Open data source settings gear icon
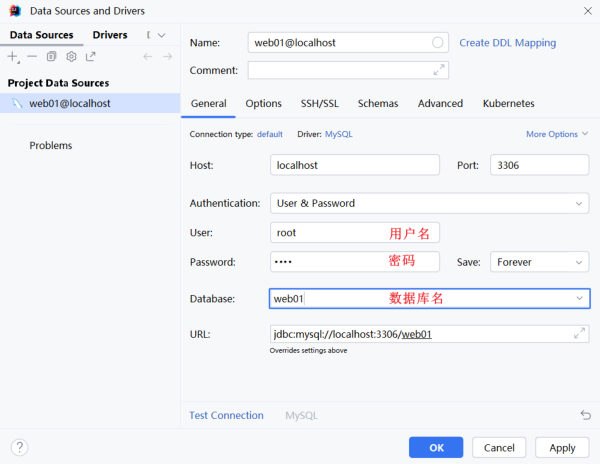This screenshot has width=600, height=464. pyautogui.click(x=71, y=57)
